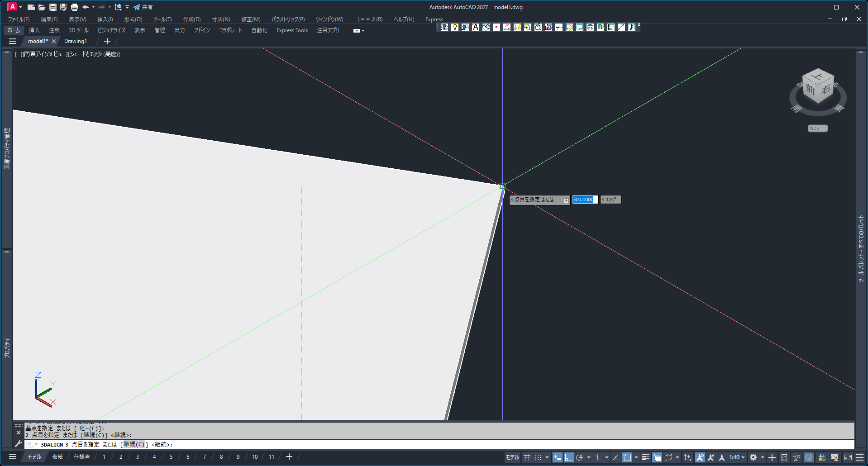The height and width of the screenshot is (466, 868).
Task: Click the Clean Screen icon in status bar
Action: (x=848, y=457)
